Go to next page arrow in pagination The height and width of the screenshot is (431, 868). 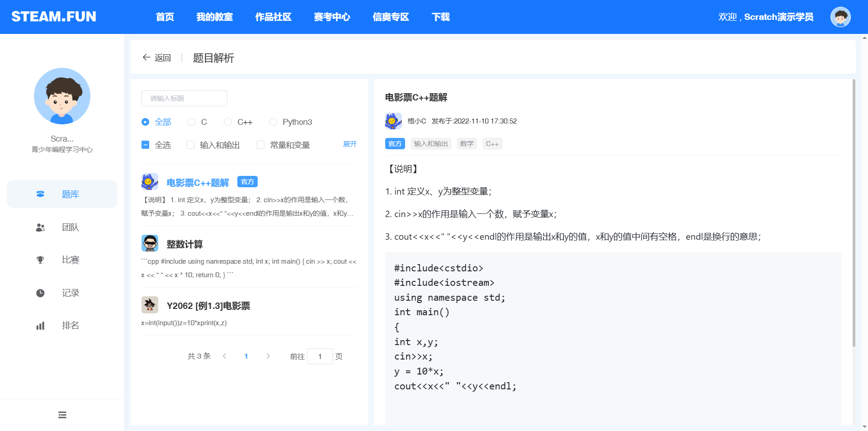pos(268,356)
